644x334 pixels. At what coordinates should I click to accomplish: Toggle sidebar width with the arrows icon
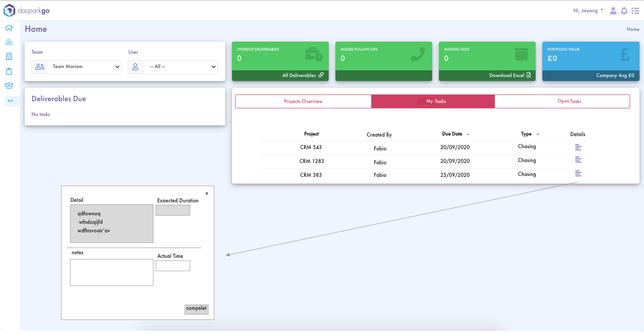(10, 101)
